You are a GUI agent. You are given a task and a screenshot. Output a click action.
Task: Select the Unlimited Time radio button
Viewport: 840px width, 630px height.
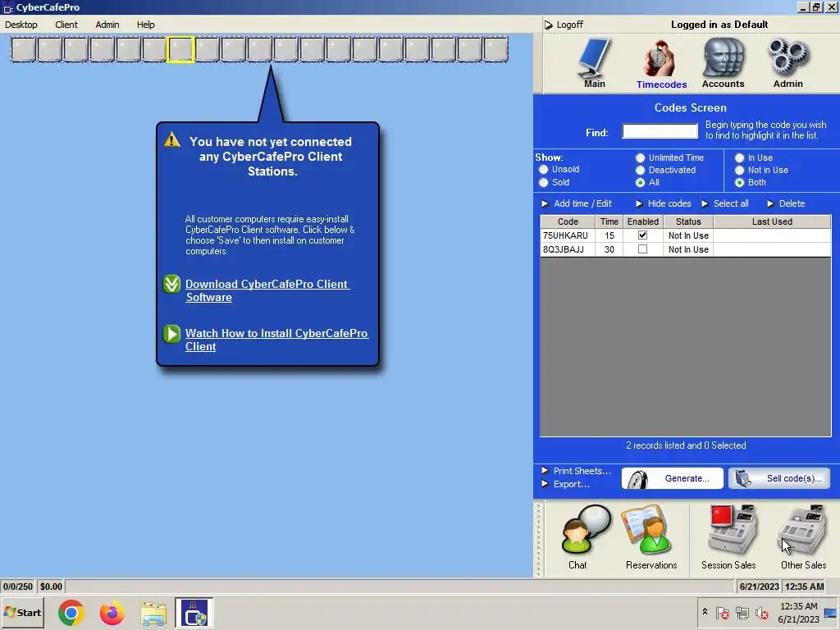640,158
